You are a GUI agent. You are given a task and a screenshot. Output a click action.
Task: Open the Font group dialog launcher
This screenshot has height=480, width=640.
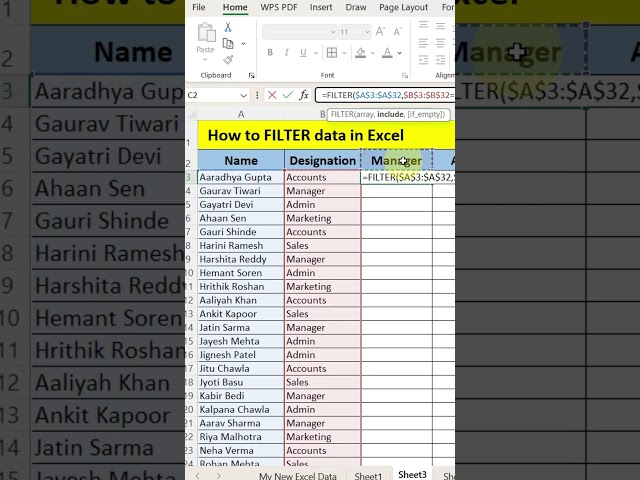click(404, 76)
